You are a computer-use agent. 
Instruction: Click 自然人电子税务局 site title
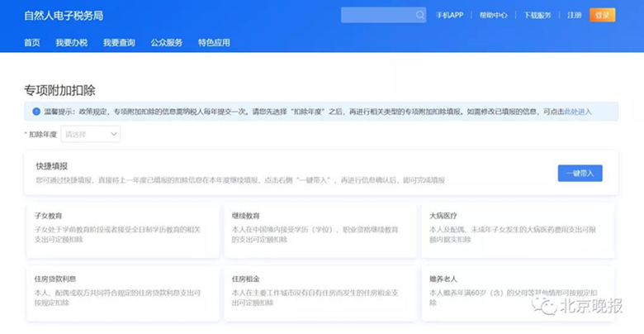point(64,16)
